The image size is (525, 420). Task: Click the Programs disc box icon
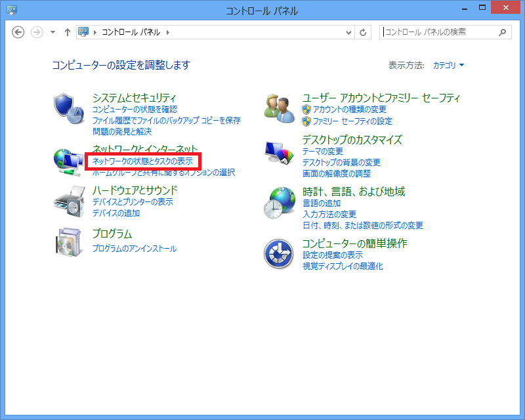tap(69, 242)
